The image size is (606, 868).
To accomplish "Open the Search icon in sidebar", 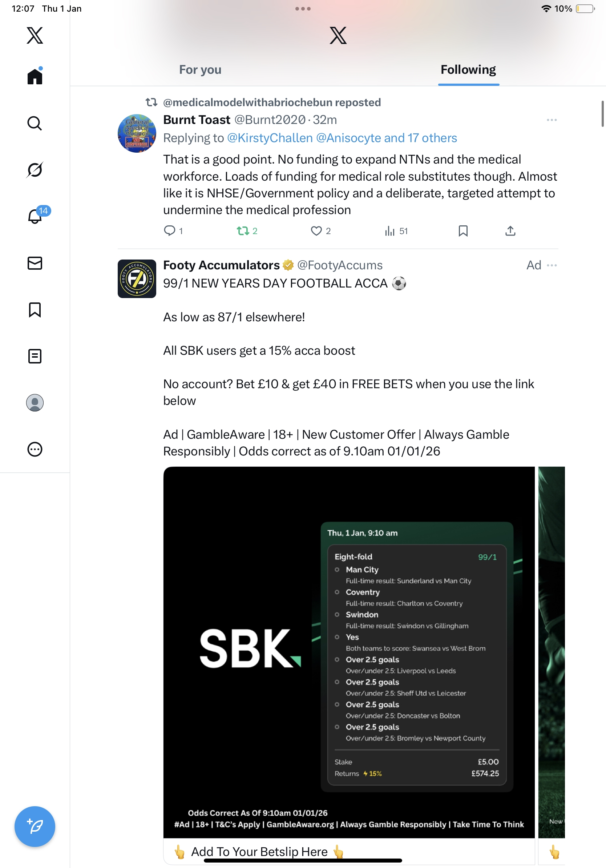I will pyautogui.click(x=35, y=123).
